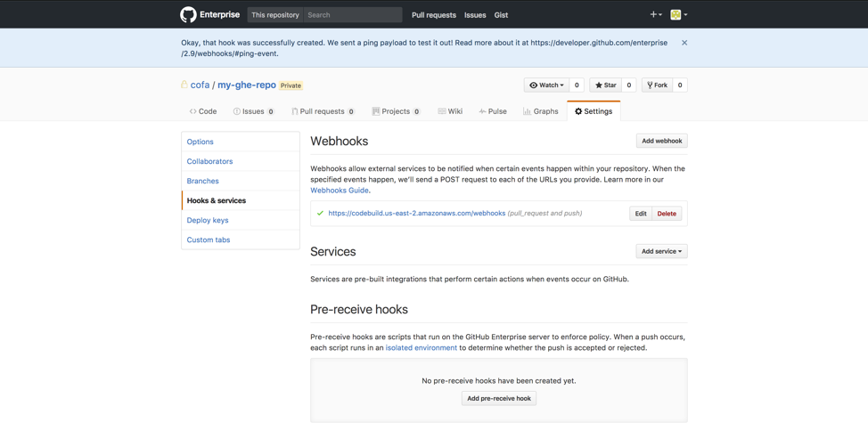Screen dimensions: 868x439
Task: Click the This repository search scope
Action: (x=275, y=15)
